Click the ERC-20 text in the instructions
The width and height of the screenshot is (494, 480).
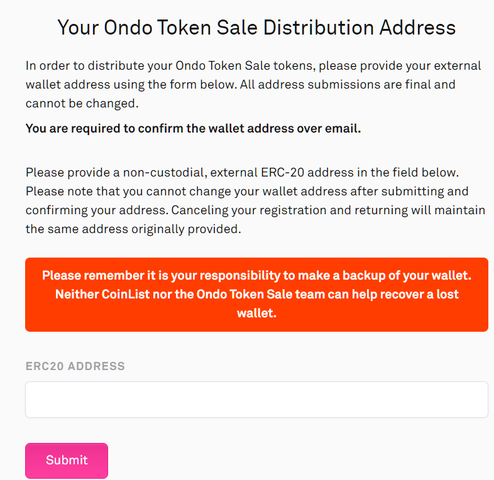[282, 172]
